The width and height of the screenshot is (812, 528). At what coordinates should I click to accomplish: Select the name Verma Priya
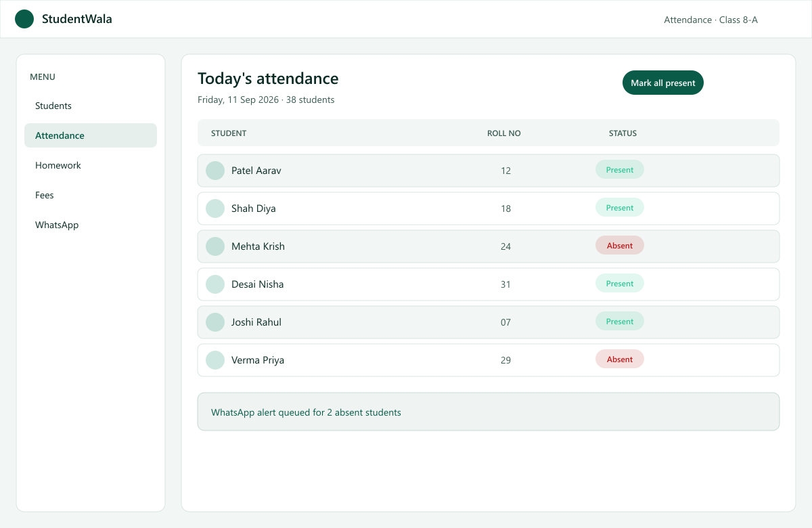tap(258, 360)
